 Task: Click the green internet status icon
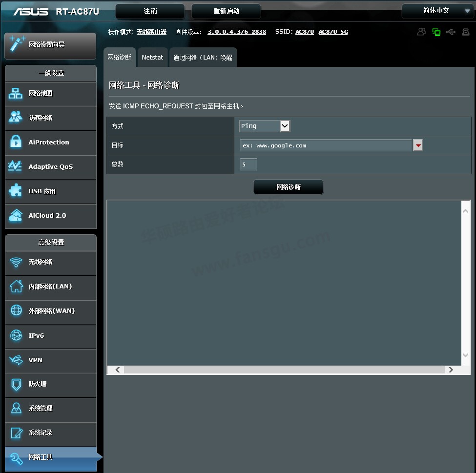[x=436, y=32]
